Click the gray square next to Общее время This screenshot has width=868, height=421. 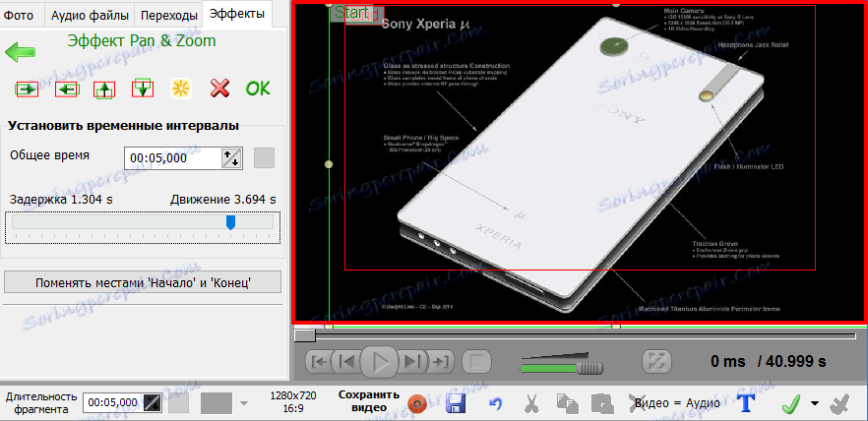point(264,158)
